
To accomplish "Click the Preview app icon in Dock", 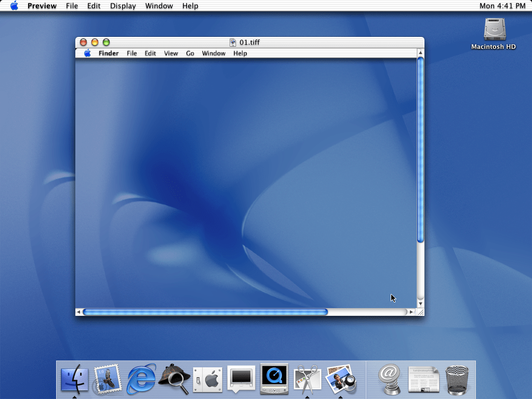I will pos(341,379).
